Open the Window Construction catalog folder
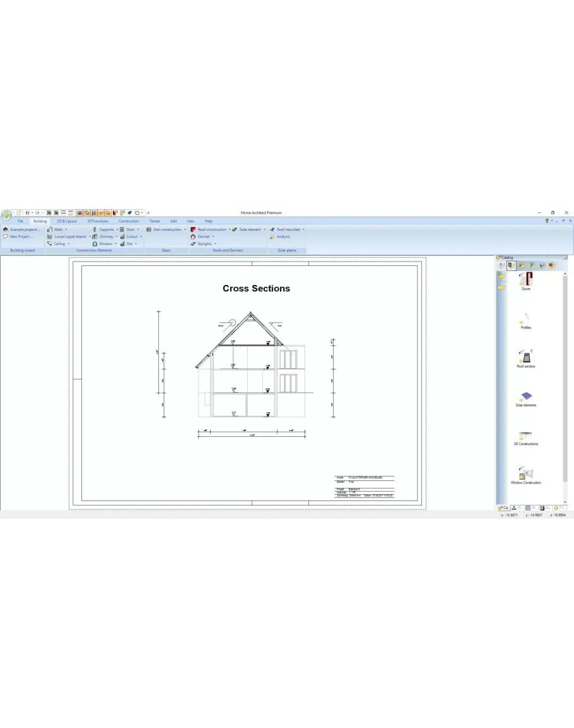Image resolution: width=574 pixels, height=728 pixels. tap(525, 475)
